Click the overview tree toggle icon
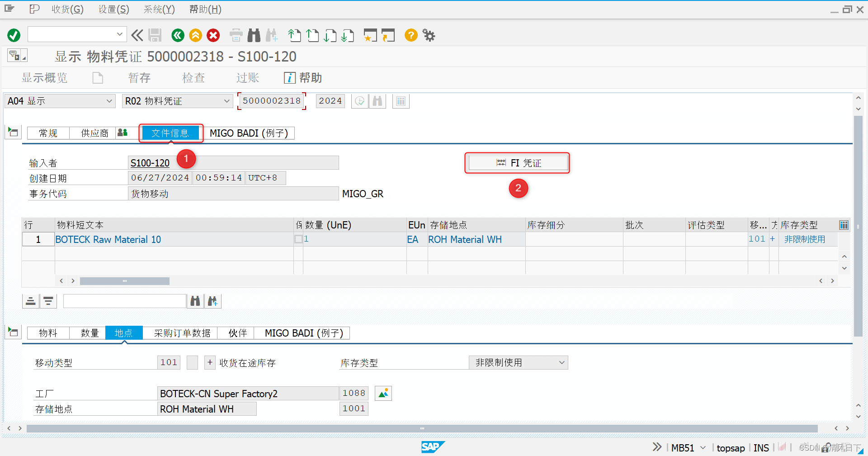Viewport: 868px width, 456px height. 17,56
